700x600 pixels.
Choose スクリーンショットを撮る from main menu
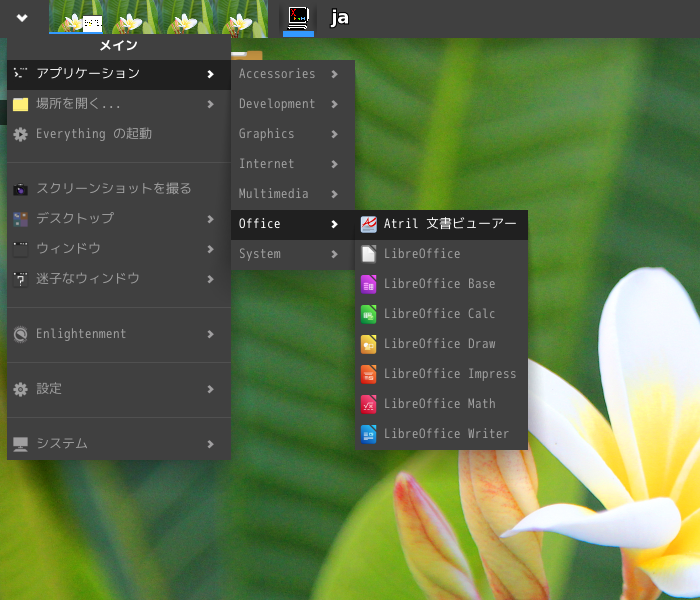[119, 189]
